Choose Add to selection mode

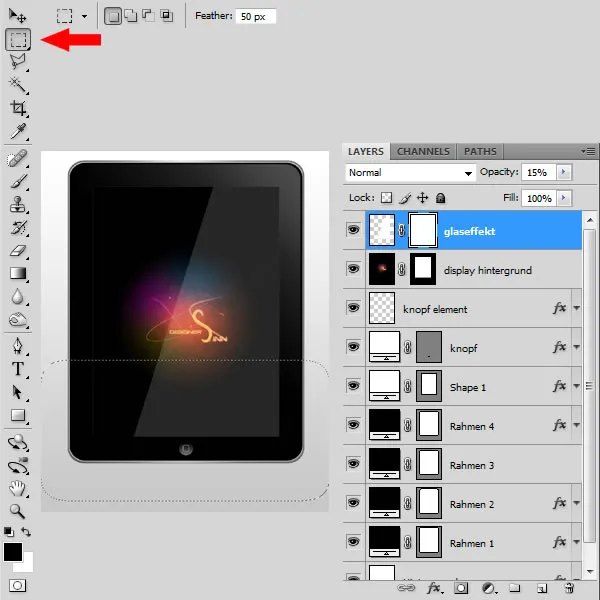coord(131,16)
